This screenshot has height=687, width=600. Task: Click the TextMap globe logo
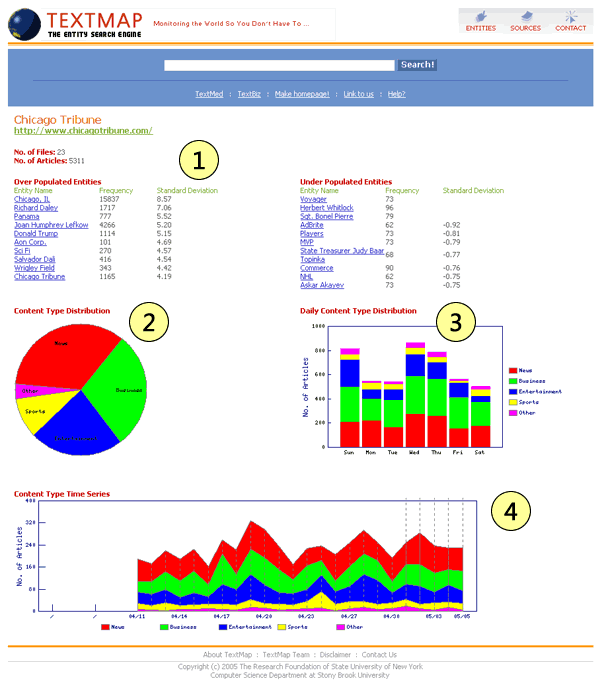[x=25, y=25]
